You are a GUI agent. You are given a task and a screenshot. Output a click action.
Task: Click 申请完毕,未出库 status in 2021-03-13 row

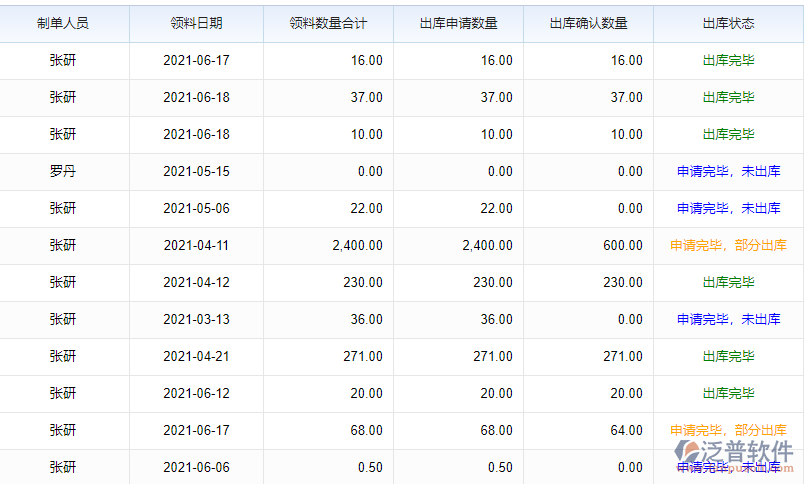coord(729,319)
